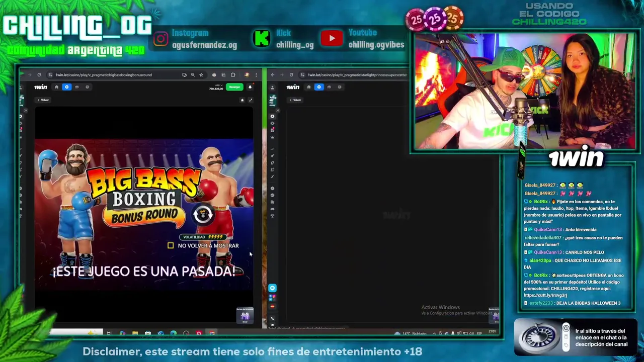Open phone support icon in right sidebar
The width and height of the screenshot is (644, 362).
[272, 318]
